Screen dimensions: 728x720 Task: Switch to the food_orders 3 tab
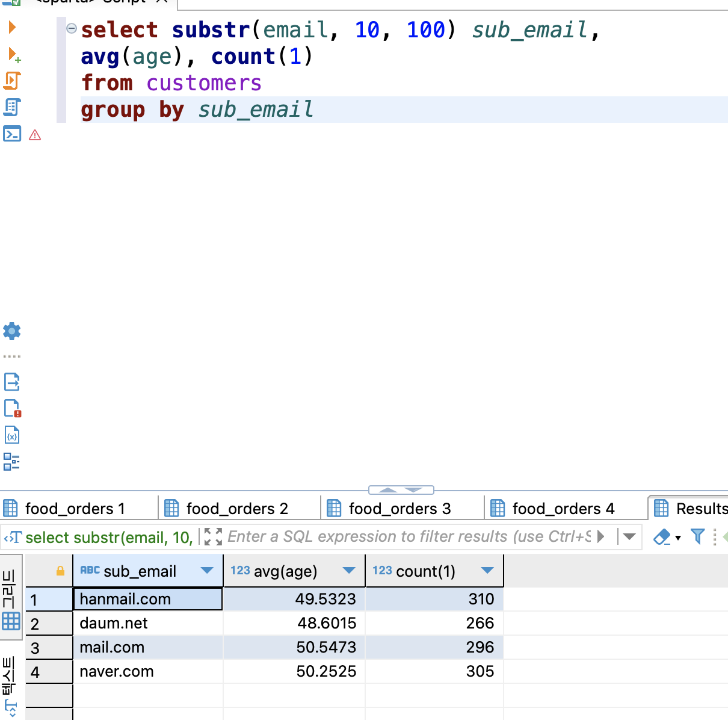(x=403, y=508)
